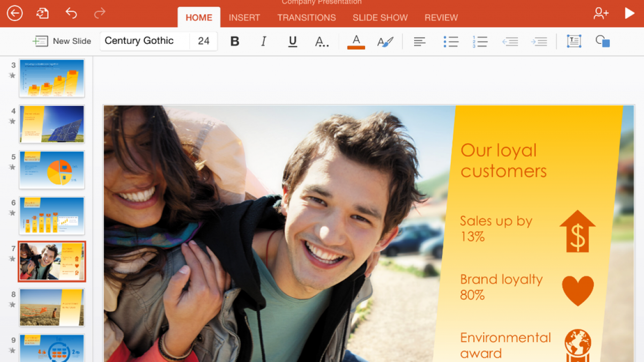This screenshot has width=644, height=362.
Task: Open the shapes insert icon
Action: (x=602, y=41)
